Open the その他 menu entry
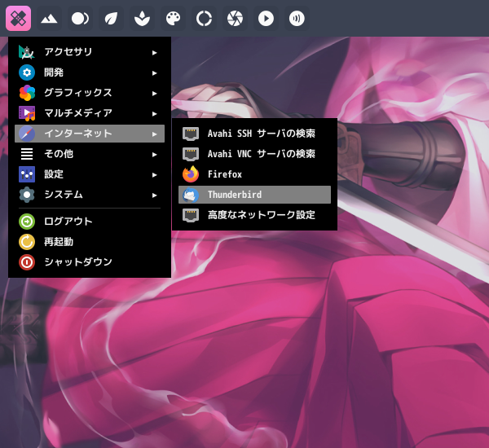This screenshot has width=489, height=448. (90, 154)
